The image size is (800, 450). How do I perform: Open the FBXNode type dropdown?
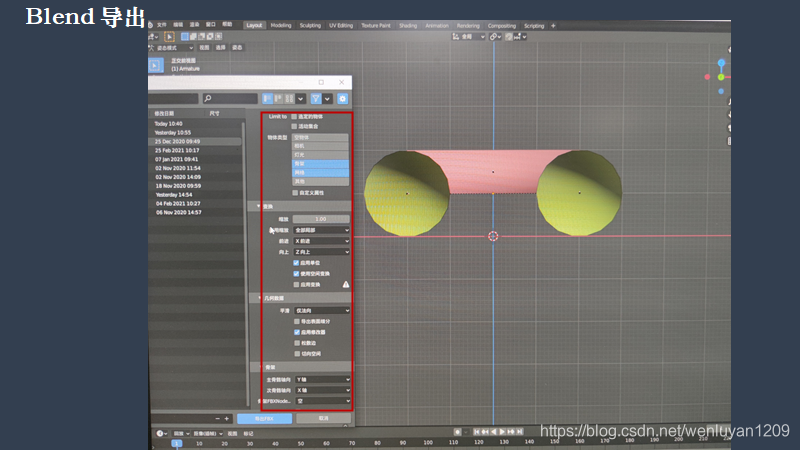click(323, 401)
